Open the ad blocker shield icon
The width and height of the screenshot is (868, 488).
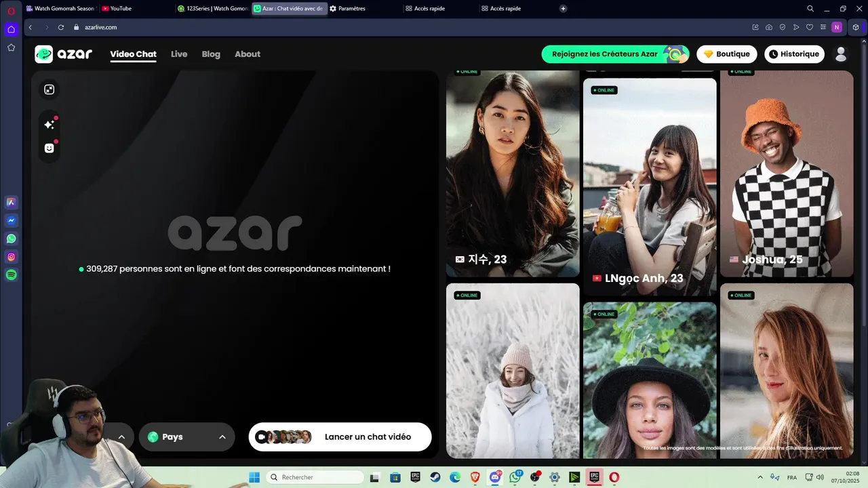(783, 27)
